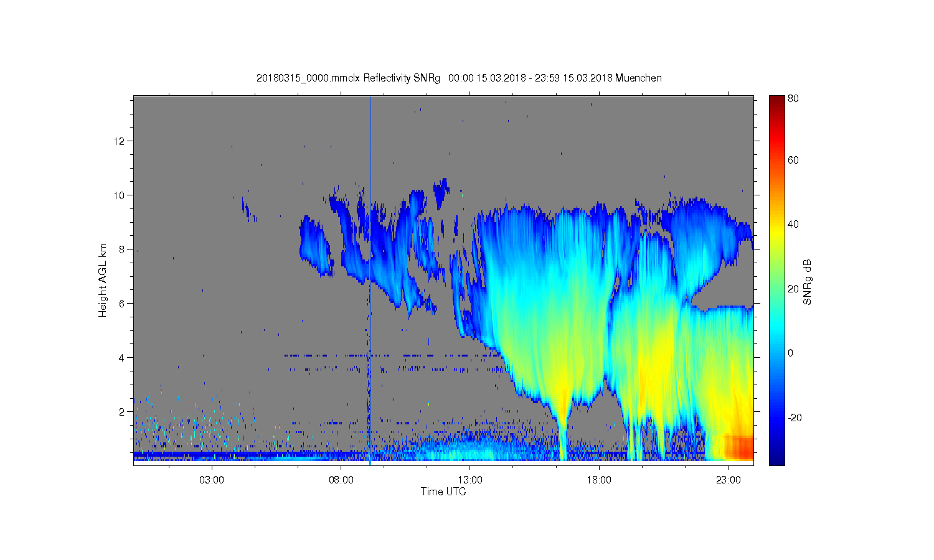Image resolution: width=934 pixels, height=560 pixels.
Task: Click the '8' height tick label
Action: tap(122, 250)
